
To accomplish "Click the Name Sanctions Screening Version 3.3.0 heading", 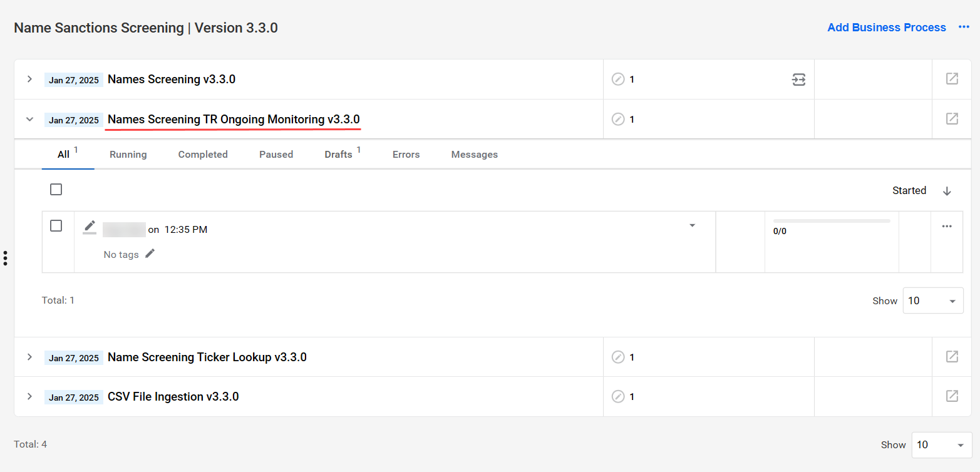I will 146,28.
